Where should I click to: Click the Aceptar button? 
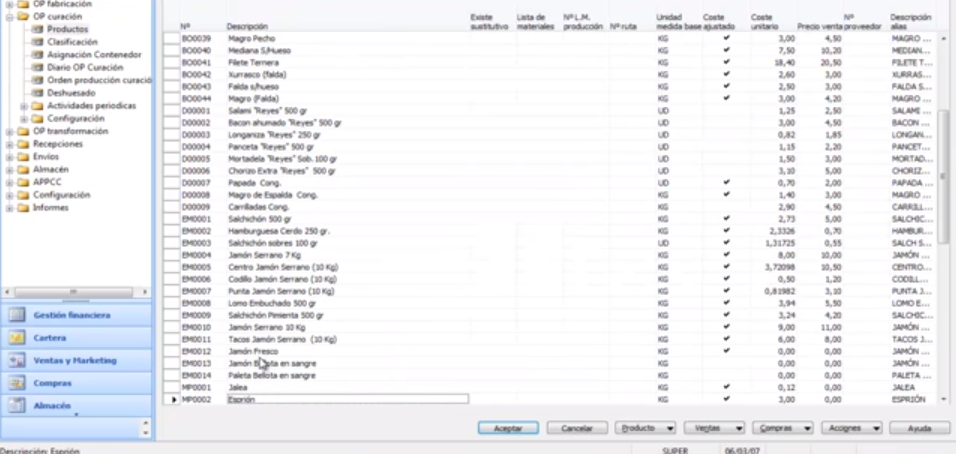[x=508, y=428]
